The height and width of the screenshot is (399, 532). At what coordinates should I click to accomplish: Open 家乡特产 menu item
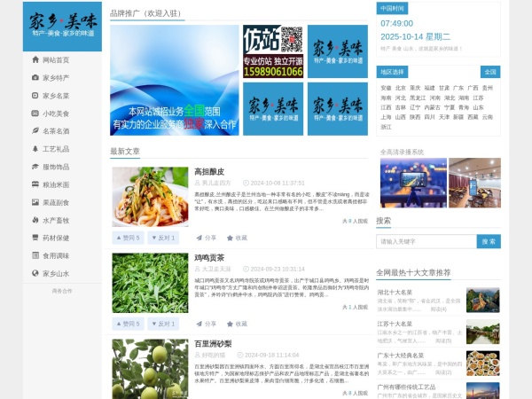click(x=56, y=78)
